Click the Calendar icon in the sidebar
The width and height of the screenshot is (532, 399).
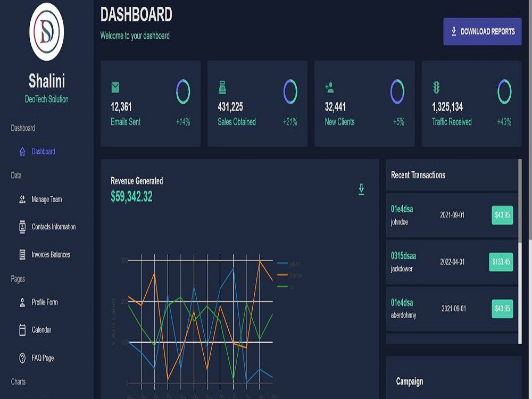click(22, 330)
